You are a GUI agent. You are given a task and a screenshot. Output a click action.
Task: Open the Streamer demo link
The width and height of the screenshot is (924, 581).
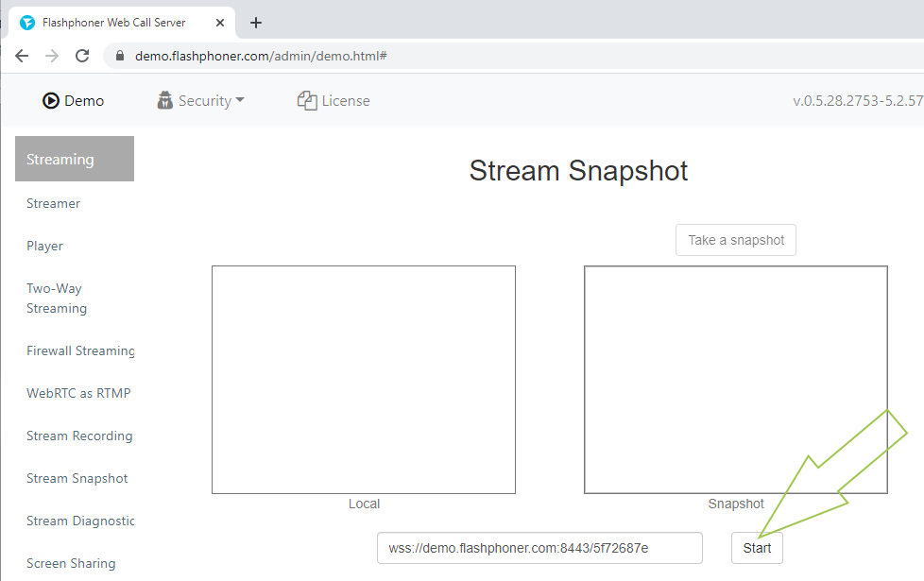coord(53,203)
